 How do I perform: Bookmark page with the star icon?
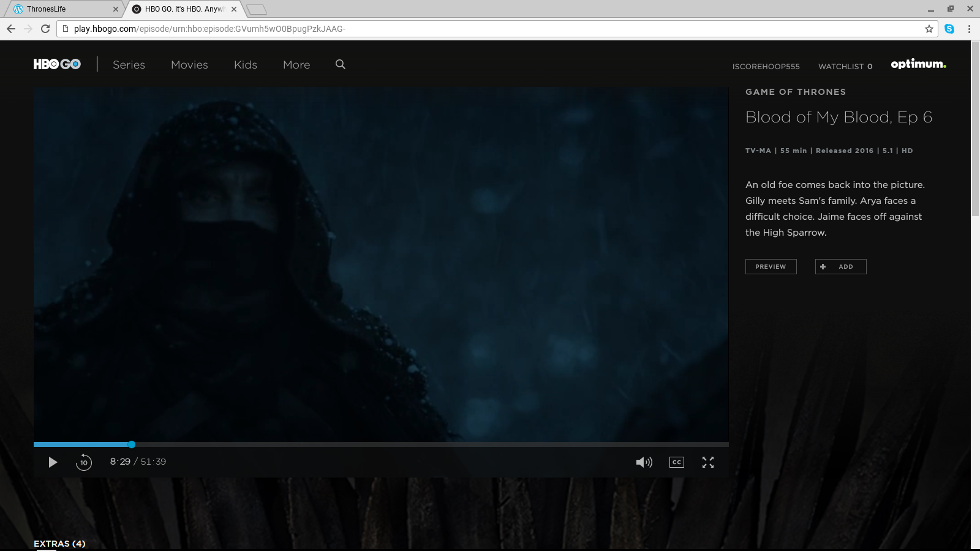pos(929,29)
